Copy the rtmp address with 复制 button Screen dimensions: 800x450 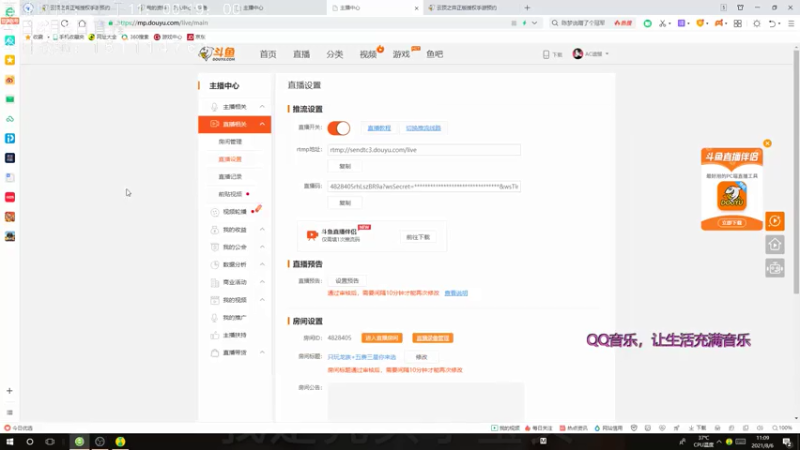point(345,166)
